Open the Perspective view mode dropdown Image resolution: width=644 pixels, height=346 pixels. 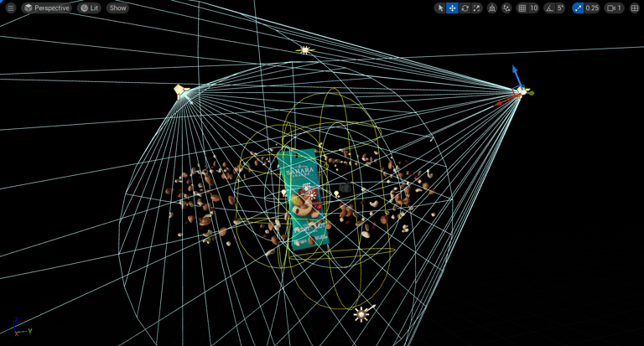pos(46,8)
